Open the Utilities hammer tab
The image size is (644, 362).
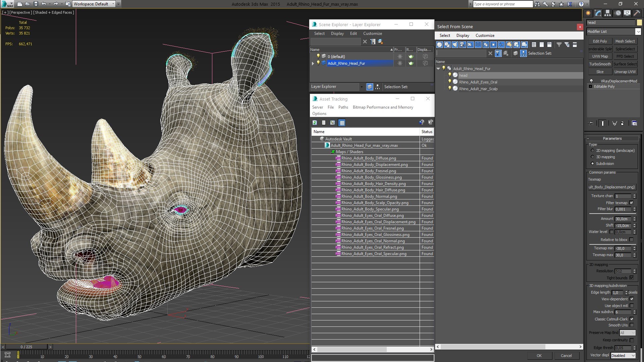click(x=637, y=13)
